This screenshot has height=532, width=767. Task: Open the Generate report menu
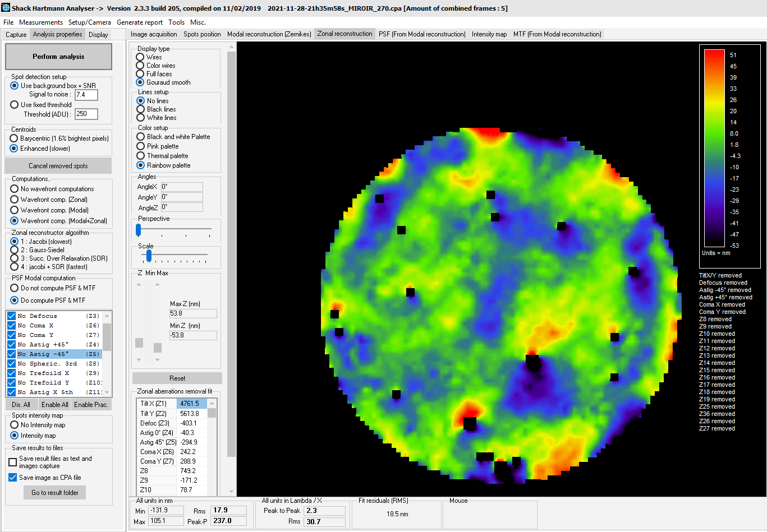pyautogui.click(x=140, y=22)
